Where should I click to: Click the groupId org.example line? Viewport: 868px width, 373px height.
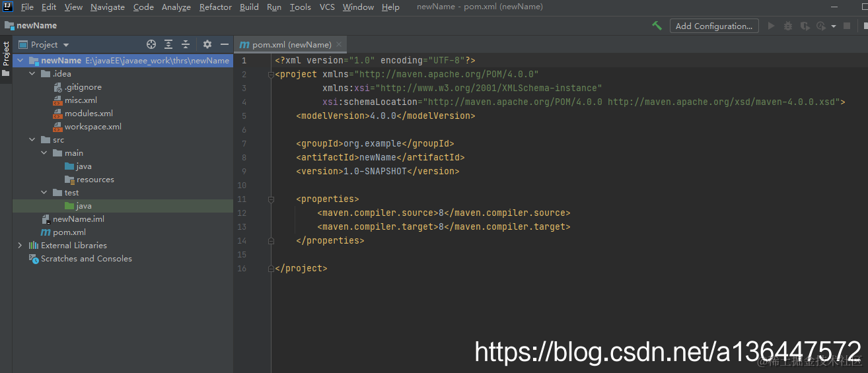[x=375, y=143]
